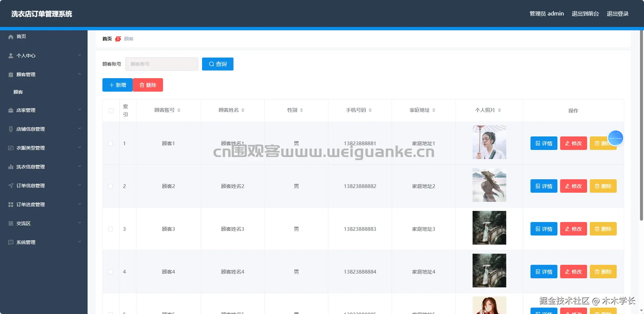Select the 顾客 submenu item

coord(44,92)
